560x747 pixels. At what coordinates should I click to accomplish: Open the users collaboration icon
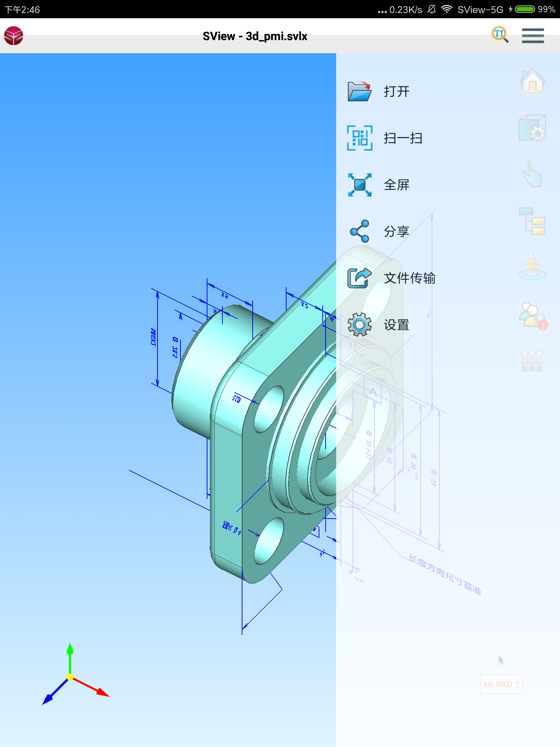pyautogui.click(x=532, y=315)
